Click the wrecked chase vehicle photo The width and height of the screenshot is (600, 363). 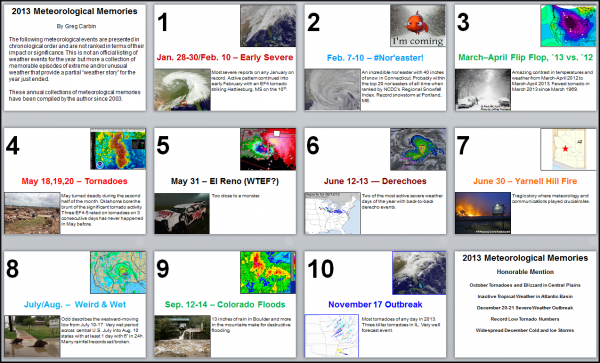(x=182, y=213)
